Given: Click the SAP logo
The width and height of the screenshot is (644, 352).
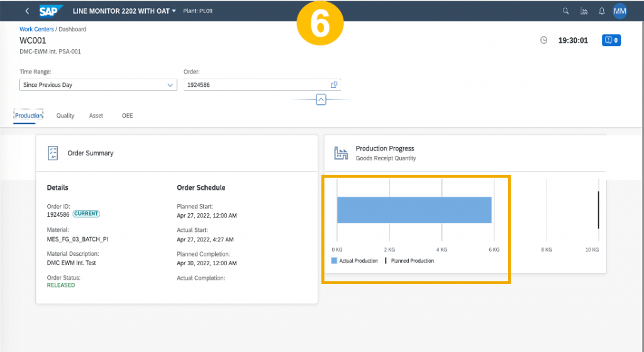Looking at the screenshot, I should [51, 11].
